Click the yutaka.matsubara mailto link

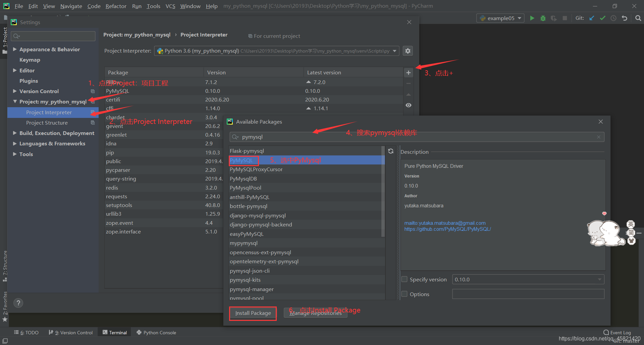click(445, 223)
